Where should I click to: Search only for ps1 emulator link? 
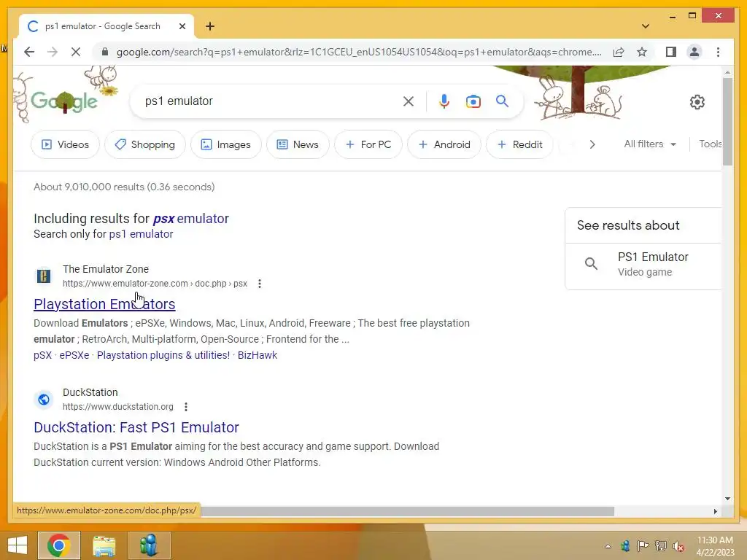pyautogui.click(x=141, y=234)
